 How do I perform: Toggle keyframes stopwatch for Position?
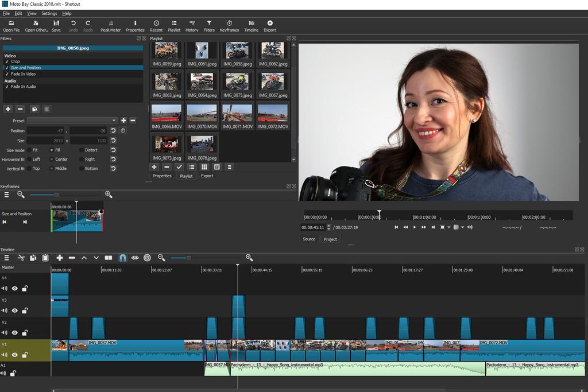(x=123, y=130)
